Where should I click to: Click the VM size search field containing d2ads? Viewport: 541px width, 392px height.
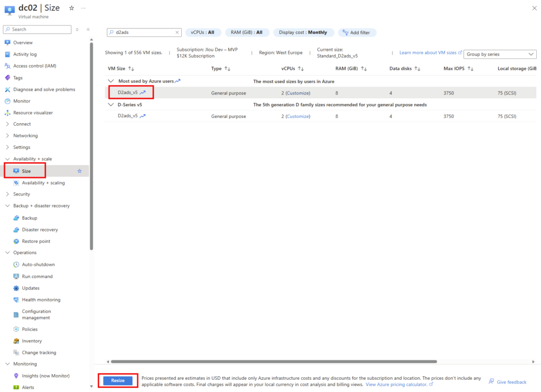tap(144, 32)
